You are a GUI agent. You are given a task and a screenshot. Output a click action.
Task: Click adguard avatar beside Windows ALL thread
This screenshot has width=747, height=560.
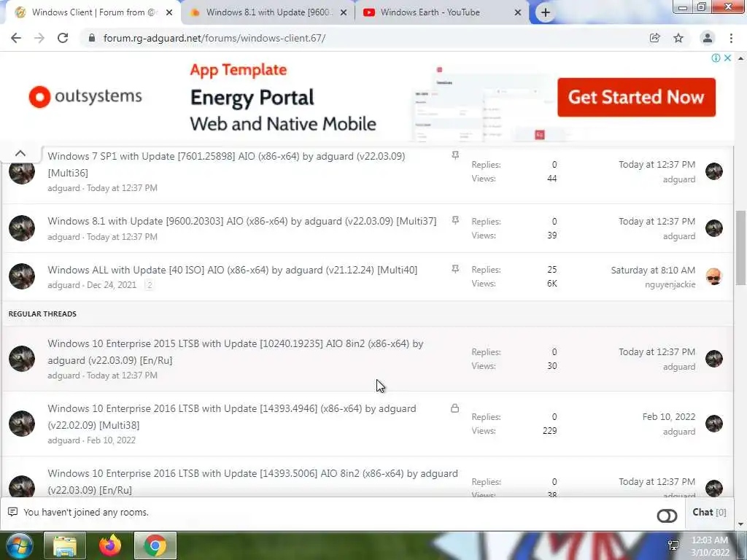click(22, 276)
